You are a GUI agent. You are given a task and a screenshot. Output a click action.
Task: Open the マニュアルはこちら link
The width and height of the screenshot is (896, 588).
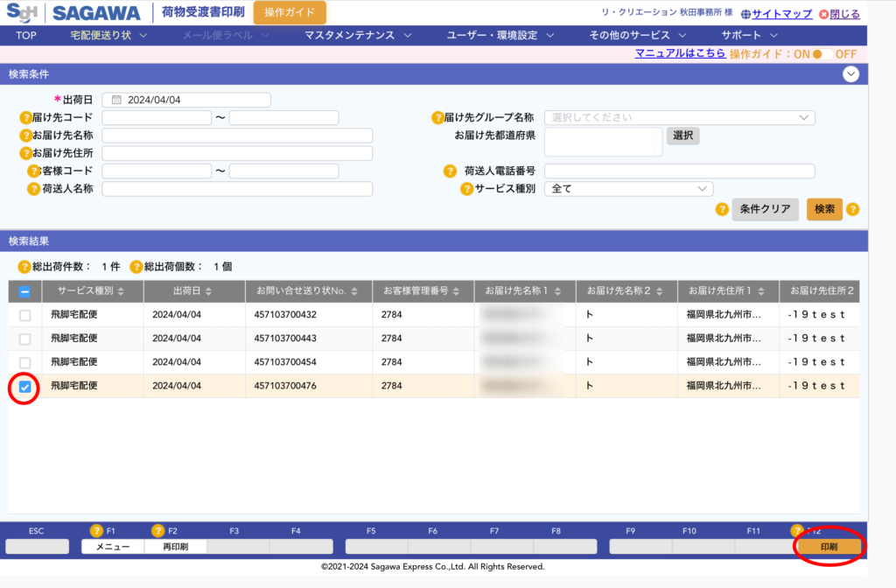point(679,53)
